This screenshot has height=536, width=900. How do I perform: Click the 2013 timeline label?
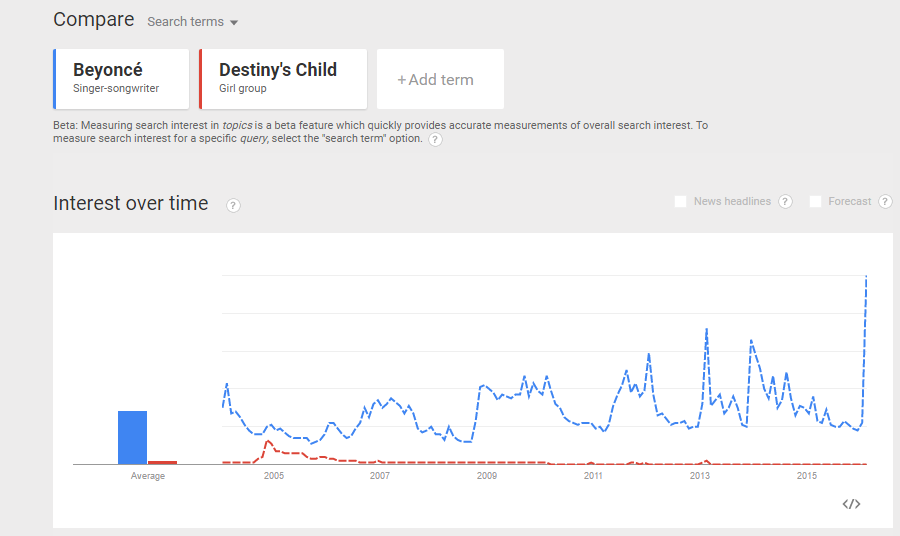[700, 476]
